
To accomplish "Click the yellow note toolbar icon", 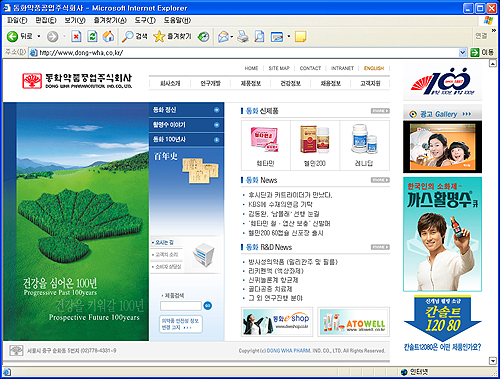I will [300, 36].
